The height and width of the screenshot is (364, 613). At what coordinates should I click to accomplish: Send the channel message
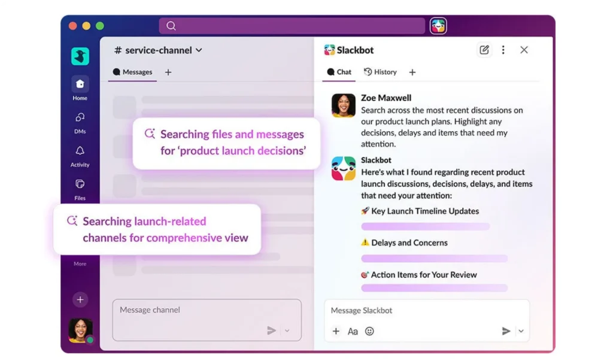point(271,330)
